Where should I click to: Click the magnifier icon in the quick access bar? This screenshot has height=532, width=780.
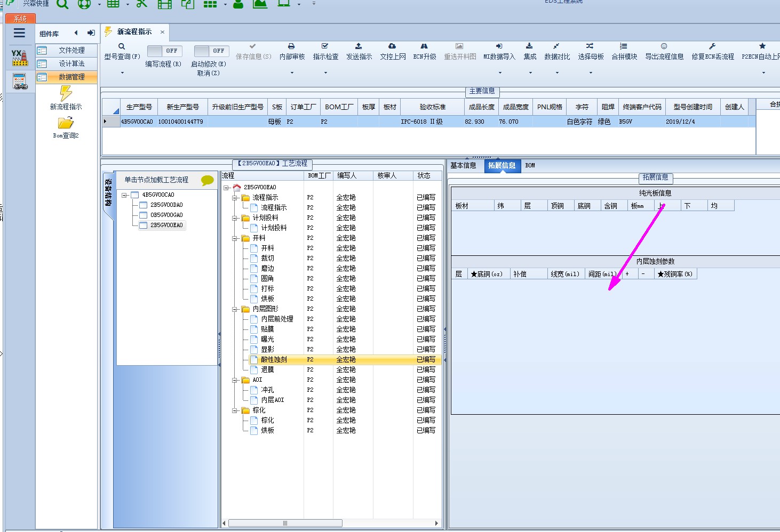[62, 4]
